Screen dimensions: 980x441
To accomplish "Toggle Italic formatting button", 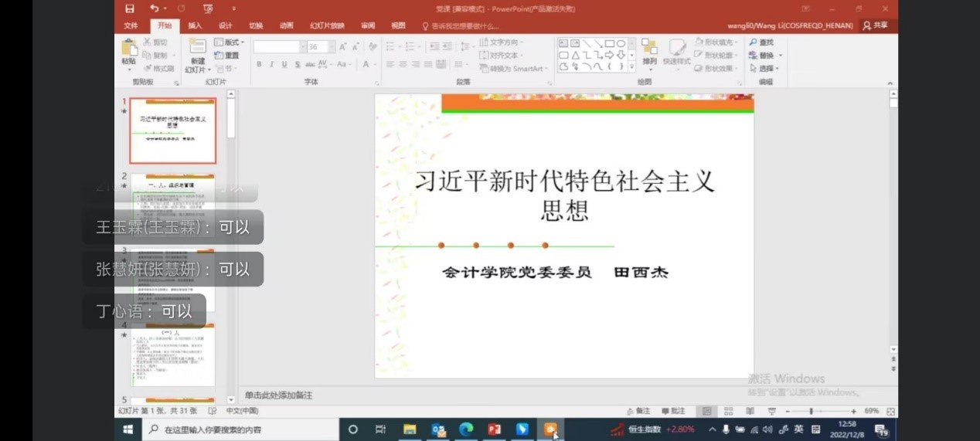I will point(271,65).
